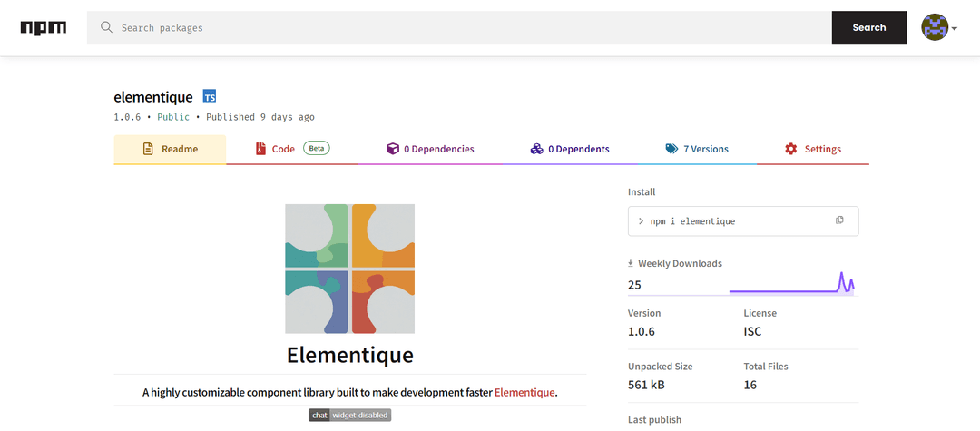Open the Readme tab
The height and width of the screenshot is (431, 980).
(x=170, y=150)
